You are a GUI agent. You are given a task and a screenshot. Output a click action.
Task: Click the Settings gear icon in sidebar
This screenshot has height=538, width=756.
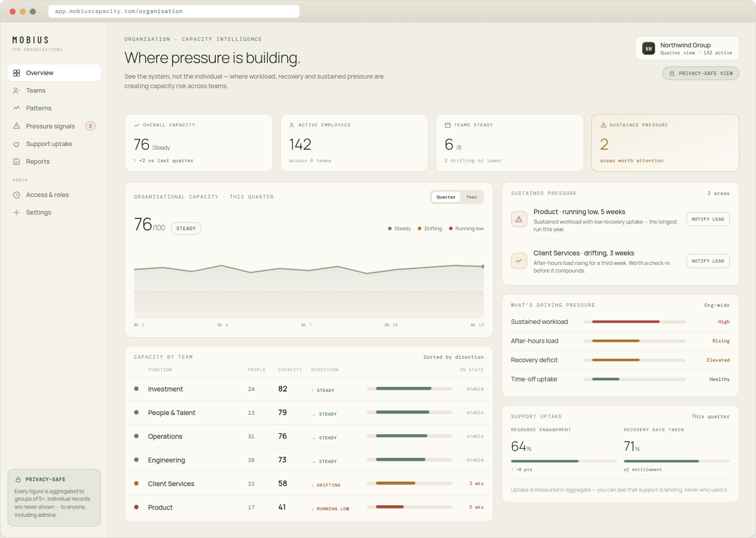pos(17,212)
